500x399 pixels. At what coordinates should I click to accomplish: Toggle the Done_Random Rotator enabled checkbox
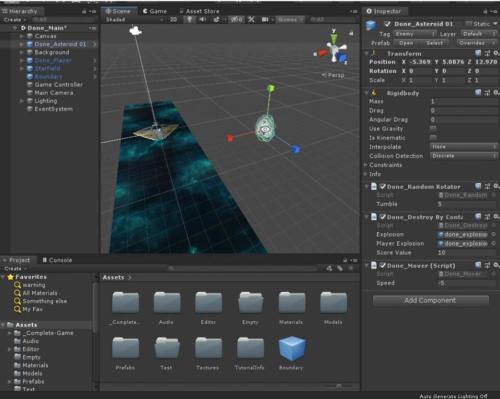click(383, 186)
